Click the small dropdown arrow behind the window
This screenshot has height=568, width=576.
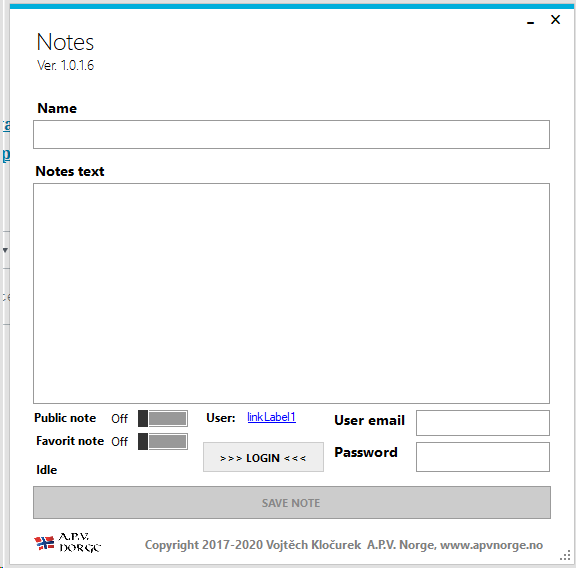(5, 250)
